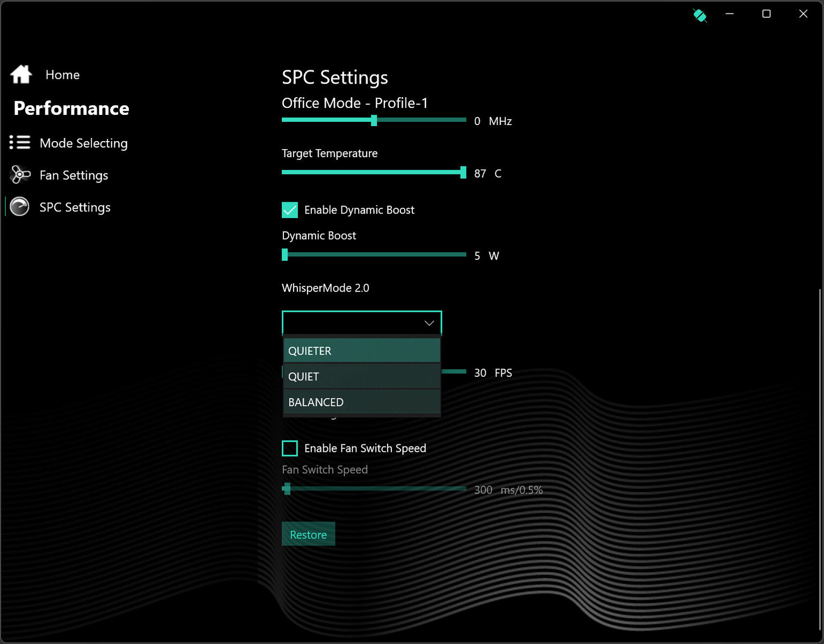The height and width of the screenshot is (644, 824).
Task: Choose QUIETER from the WhisperMode list
Action: [x=362, y=350]
